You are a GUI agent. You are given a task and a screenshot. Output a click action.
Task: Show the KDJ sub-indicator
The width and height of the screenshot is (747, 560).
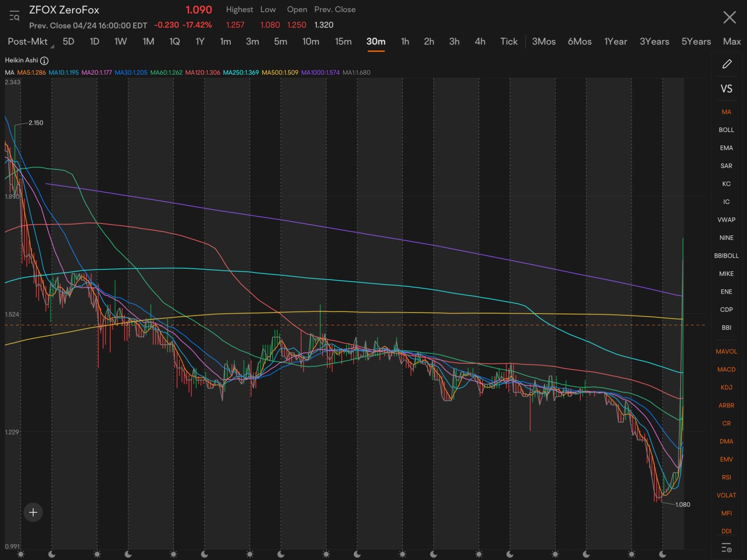(x=726, y=387)
